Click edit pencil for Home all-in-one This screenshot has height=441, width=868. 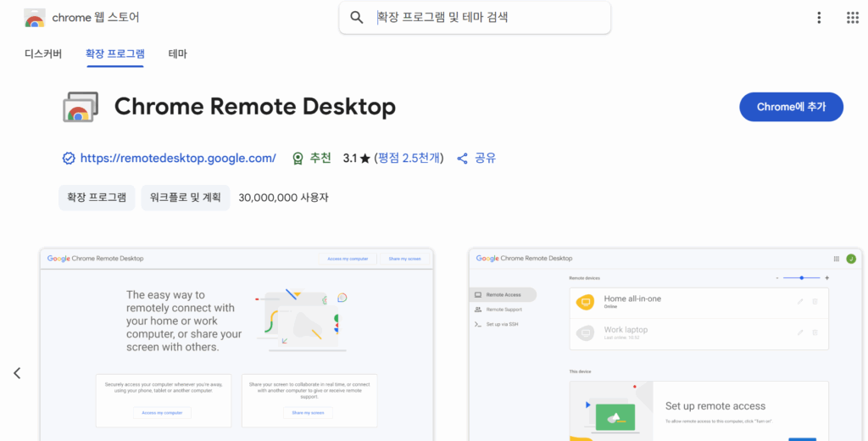(800, 301)
